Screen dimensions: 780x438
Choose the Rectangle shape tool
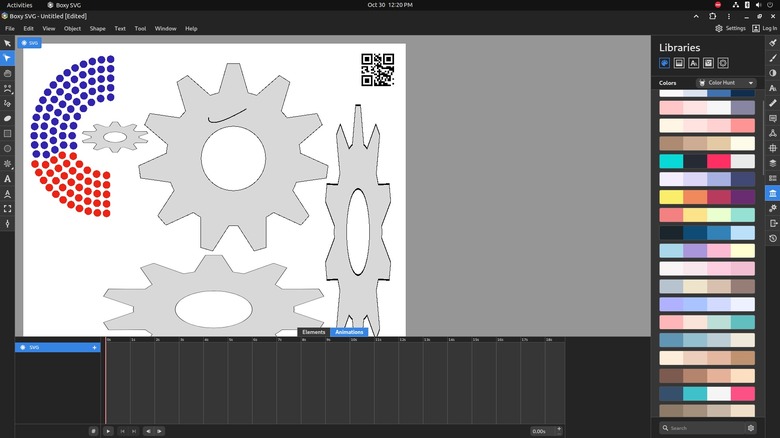8,133
